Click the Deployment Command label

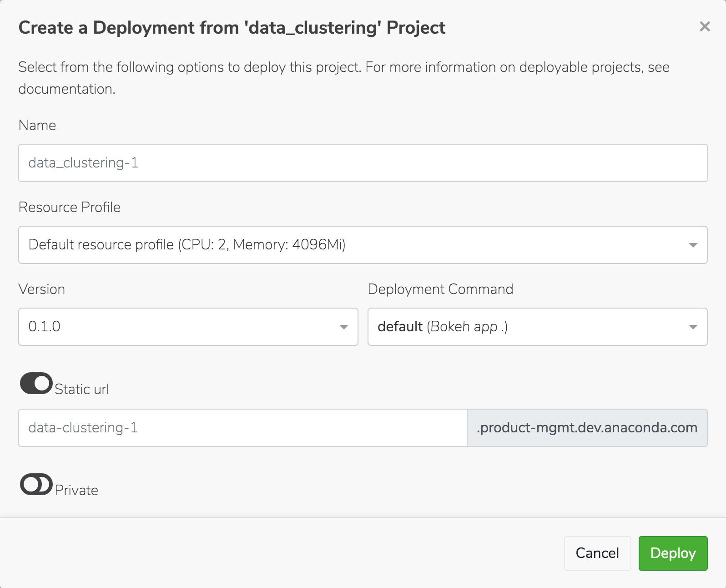pyautogui.click(x=440, y=289)
